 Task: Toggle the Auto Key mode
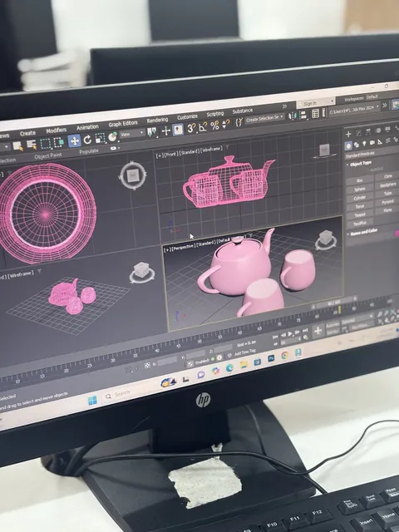(332, 325)
